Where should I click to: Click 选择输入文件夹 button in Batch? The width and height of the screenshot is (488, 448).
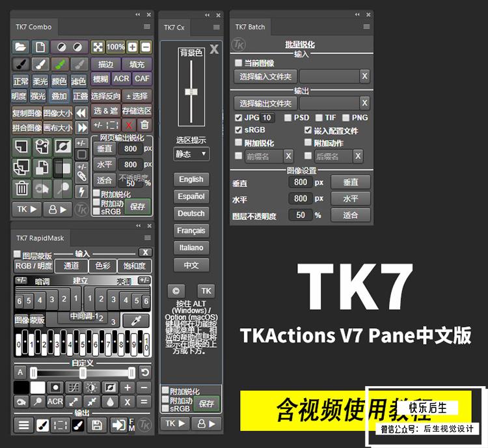click(265, 76)
